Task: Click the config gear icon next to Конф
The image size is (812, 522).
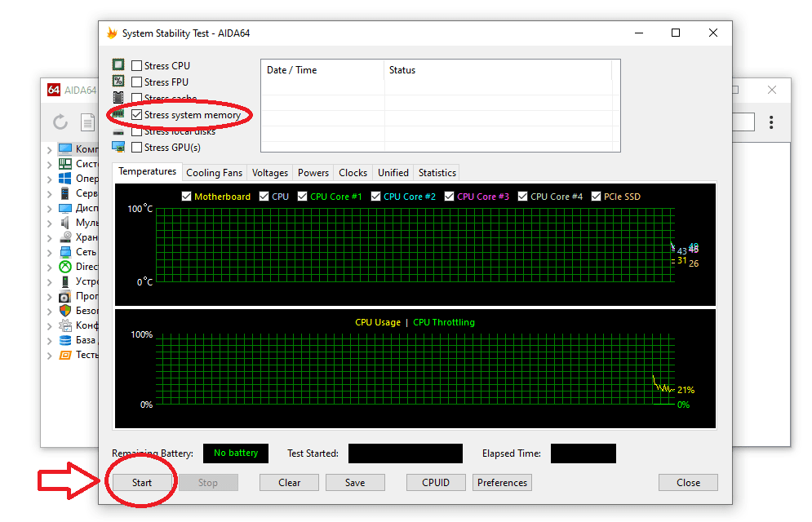Action: pos(65,325)
